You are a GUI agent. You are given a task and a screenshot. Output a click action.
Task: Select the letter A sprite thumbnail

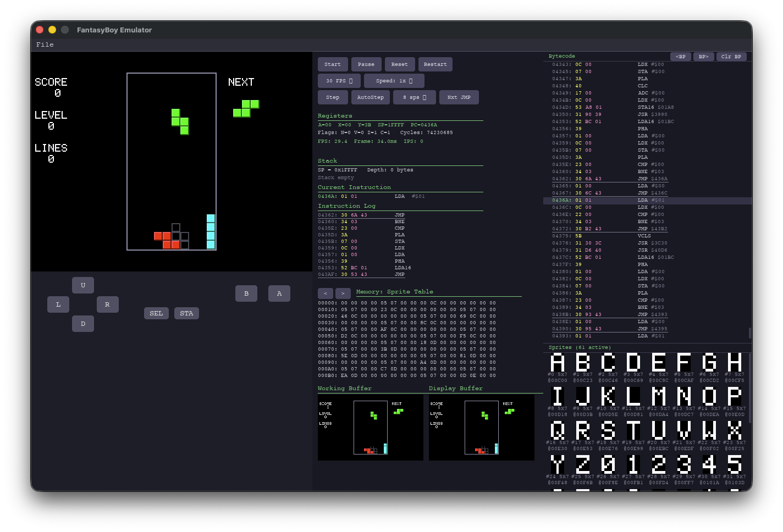coord(558,363)
